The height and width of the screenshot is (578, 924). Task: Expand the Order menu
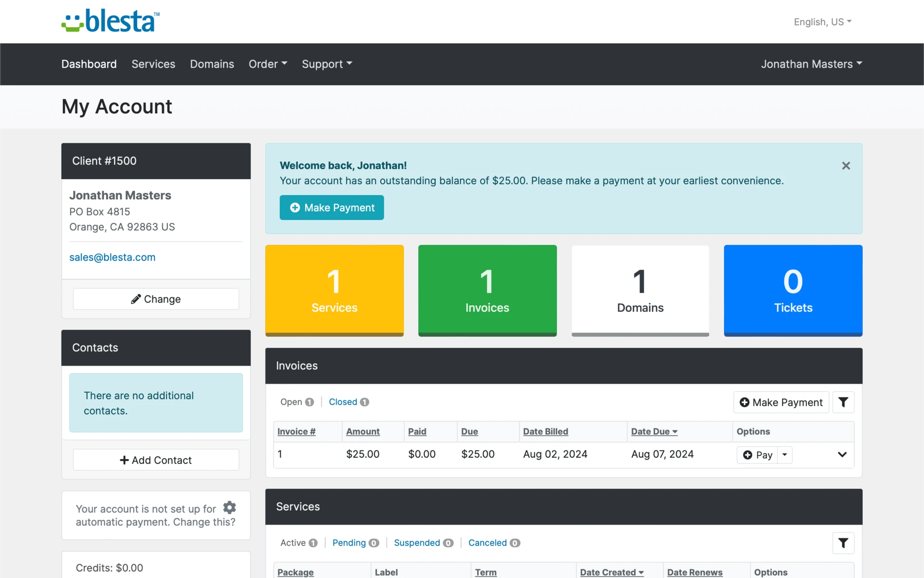tap(268, 64)
